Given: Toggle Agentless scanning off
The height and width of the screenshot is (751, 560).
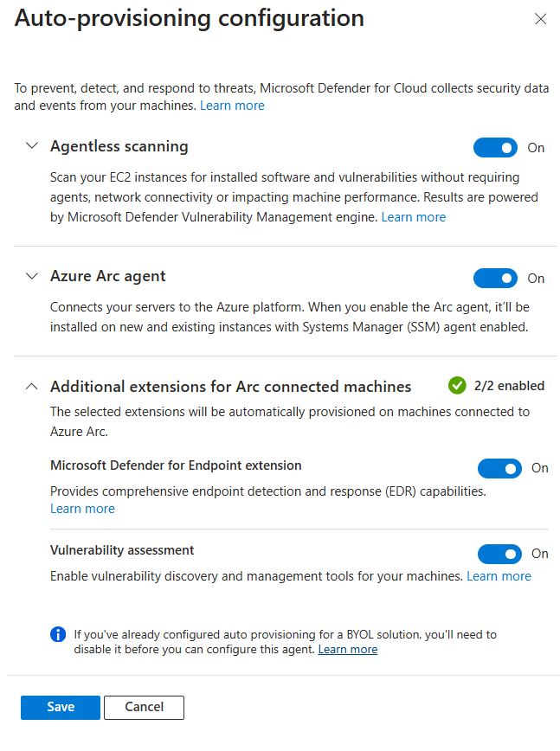Looking at the screenshot, I should (x=495, y=147).
